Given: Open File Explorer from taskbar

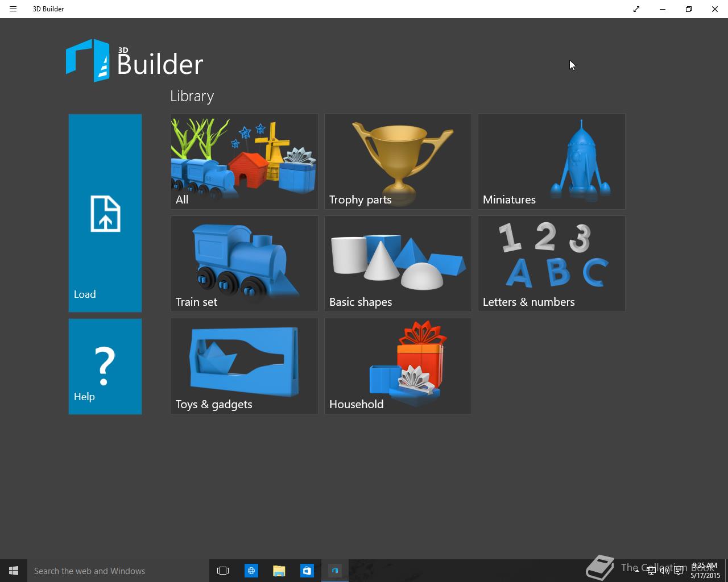Looking at the screenshot, I should 279,571.
